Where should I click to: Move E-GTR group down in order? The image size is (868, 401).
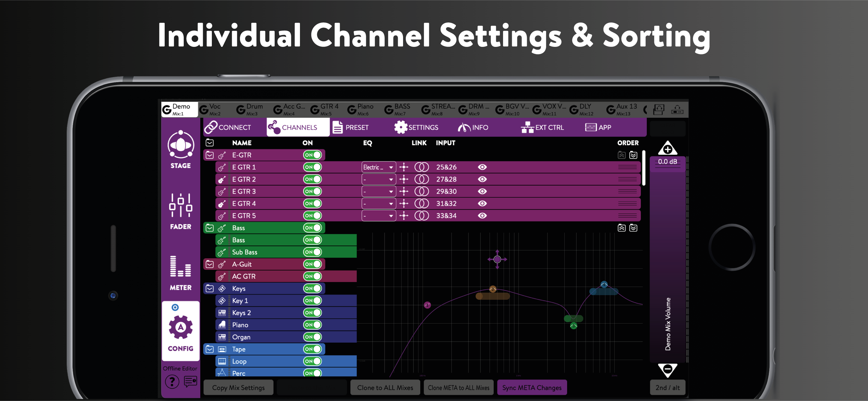633,155
